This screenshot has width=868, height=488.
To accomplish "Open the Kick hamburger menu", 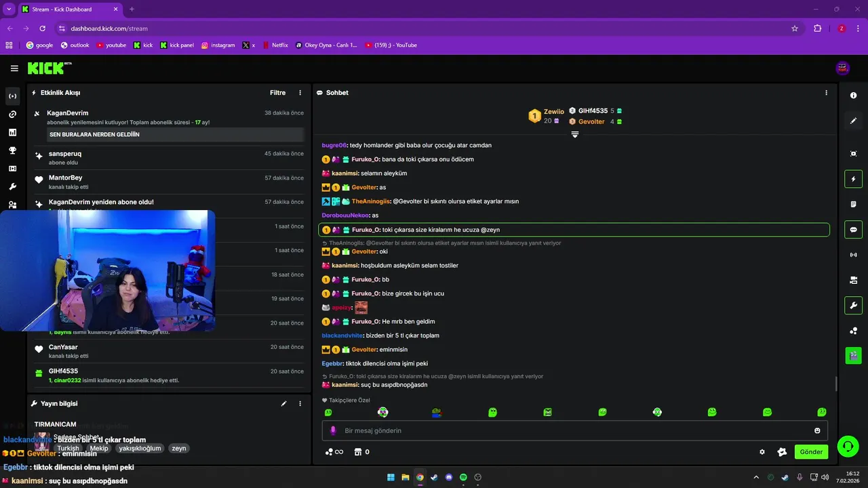I will (x=14, y=68).
